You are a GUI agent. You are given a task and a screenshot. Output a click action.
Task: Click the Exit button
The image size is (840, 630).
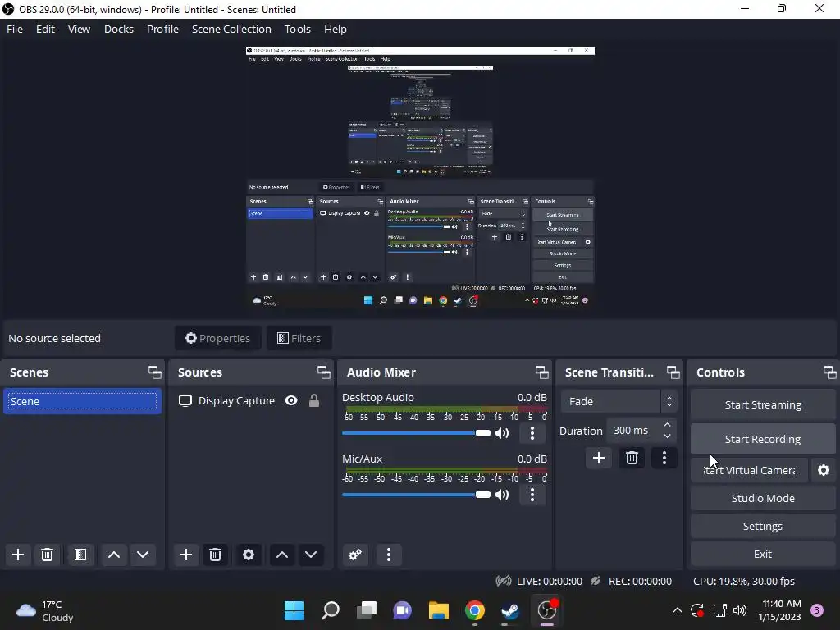[x=763, y=554]
